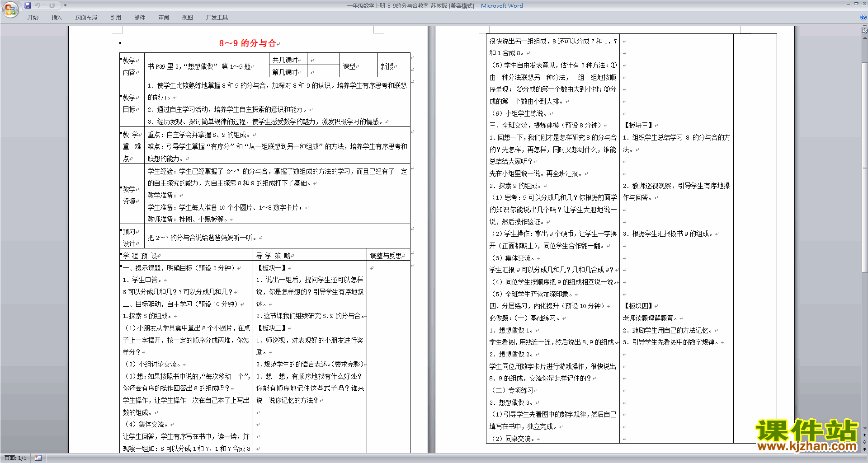Click the Undo arrow in Quick Access toolbar
Screen dimensions: 868x463
click(x=37, y=5)
